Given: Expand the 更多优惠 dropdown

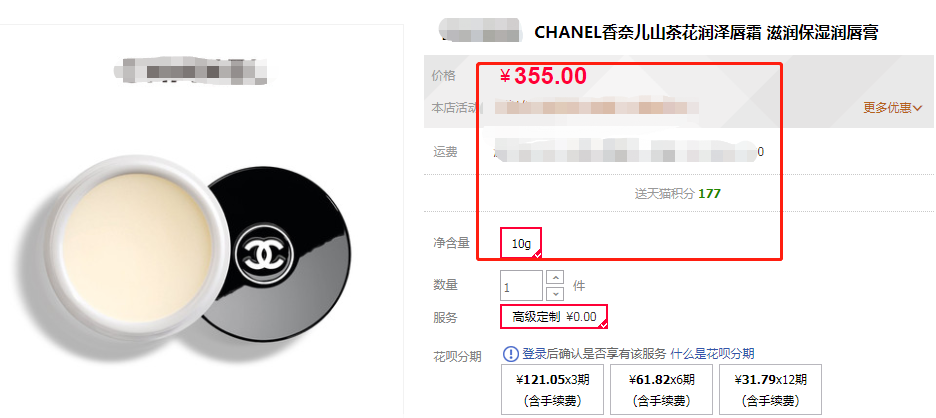Looking at the screenshot, I should pyautogui.click(x=892, y=108).
